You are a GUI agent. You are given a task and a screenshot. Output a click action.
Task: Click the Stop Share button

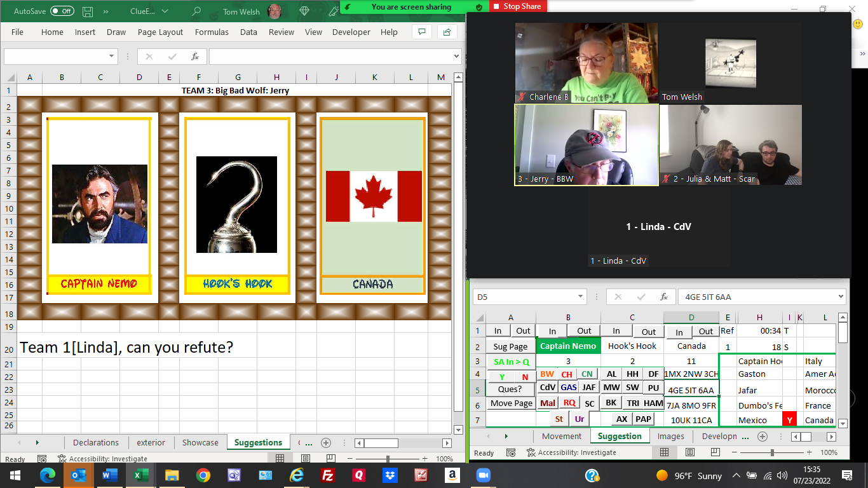[518, 6]
